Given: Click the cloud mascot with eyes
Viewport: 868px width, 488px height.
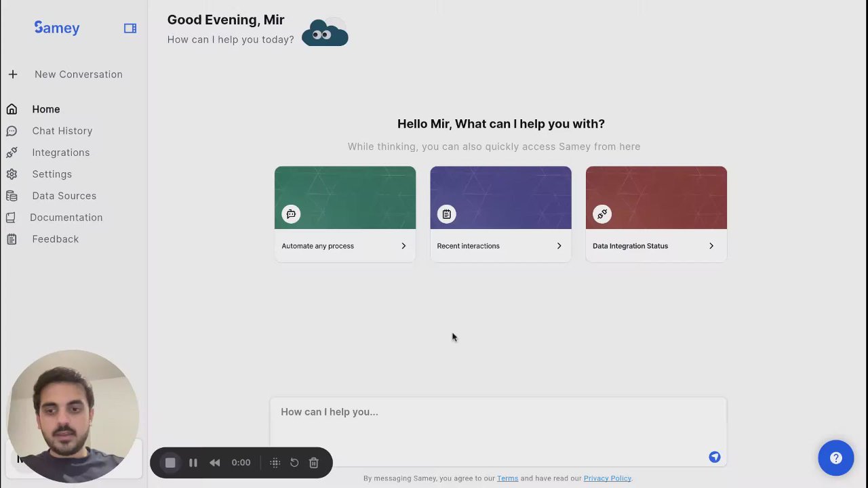Looking at the screenshot, I should coord(325,33).
